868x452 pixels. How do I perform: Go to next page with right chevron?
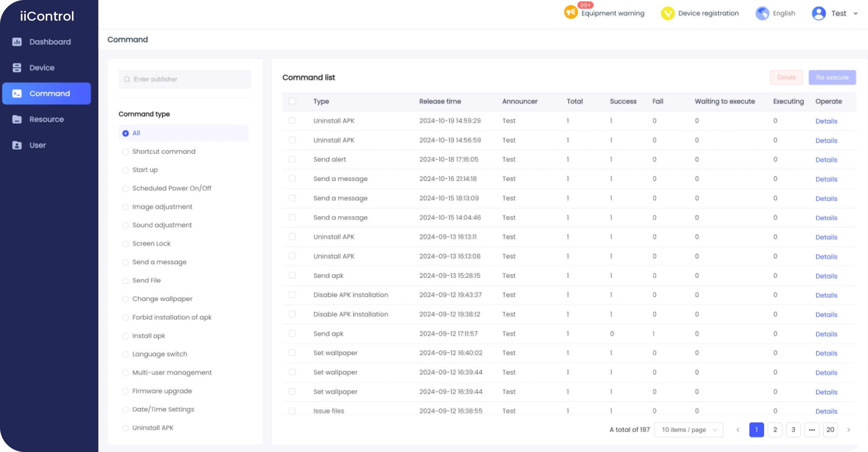point(848,430)
